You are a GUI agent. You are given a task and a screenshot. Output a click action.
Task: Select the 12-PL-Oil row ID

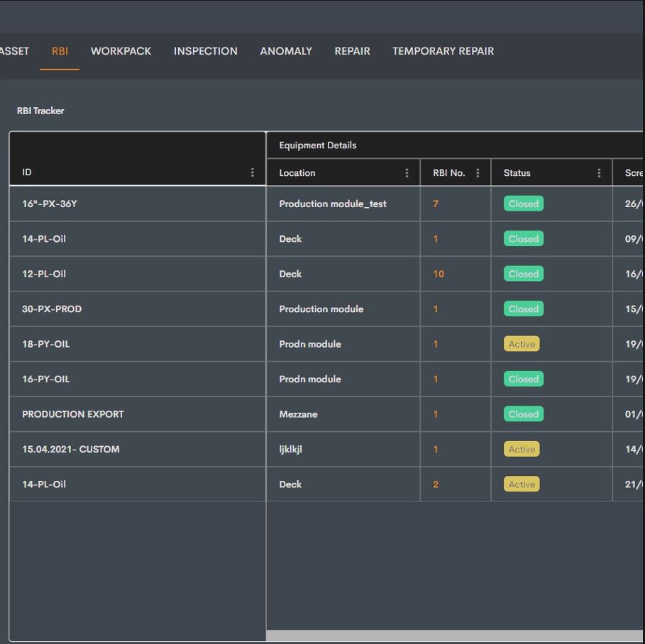[x=44, y=274]
